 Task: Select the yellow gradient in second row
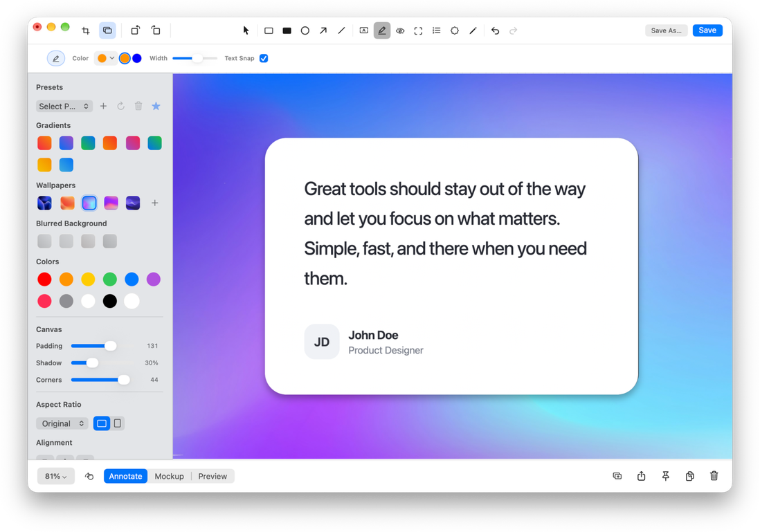(x=44, y=165)
